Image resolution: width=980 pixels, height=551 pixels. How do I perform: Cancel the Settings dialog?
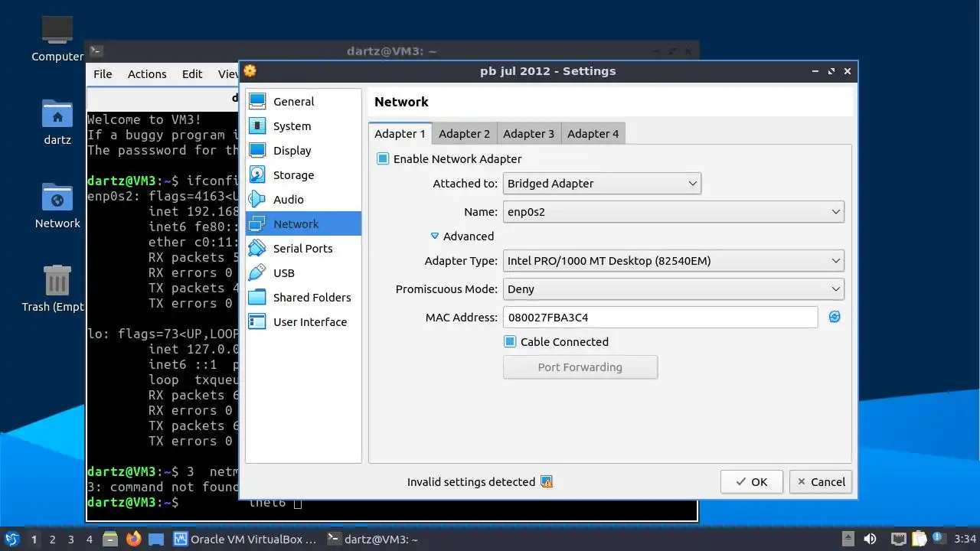[821, 482]
